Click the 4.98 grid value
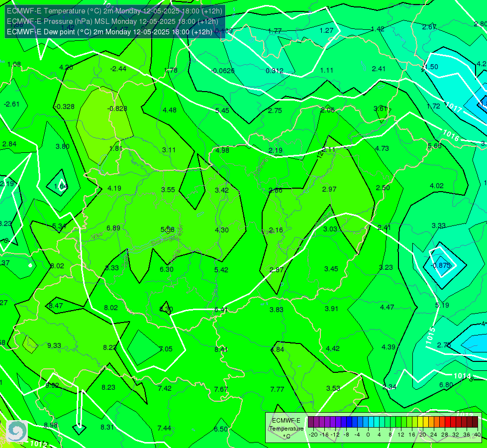Viewport: 487px width, 448px height. tap(222, 150)
